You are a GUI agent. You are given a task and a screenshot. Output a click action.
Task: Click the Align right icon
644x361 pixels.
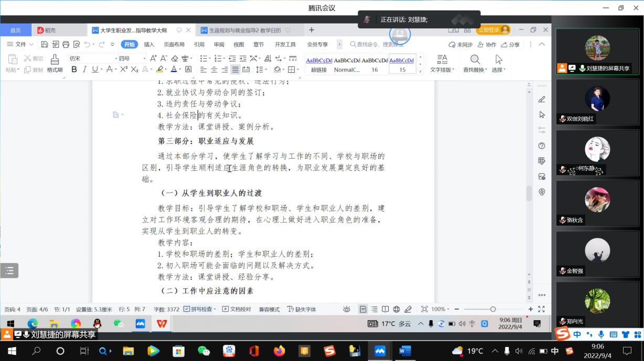(225, 69)
